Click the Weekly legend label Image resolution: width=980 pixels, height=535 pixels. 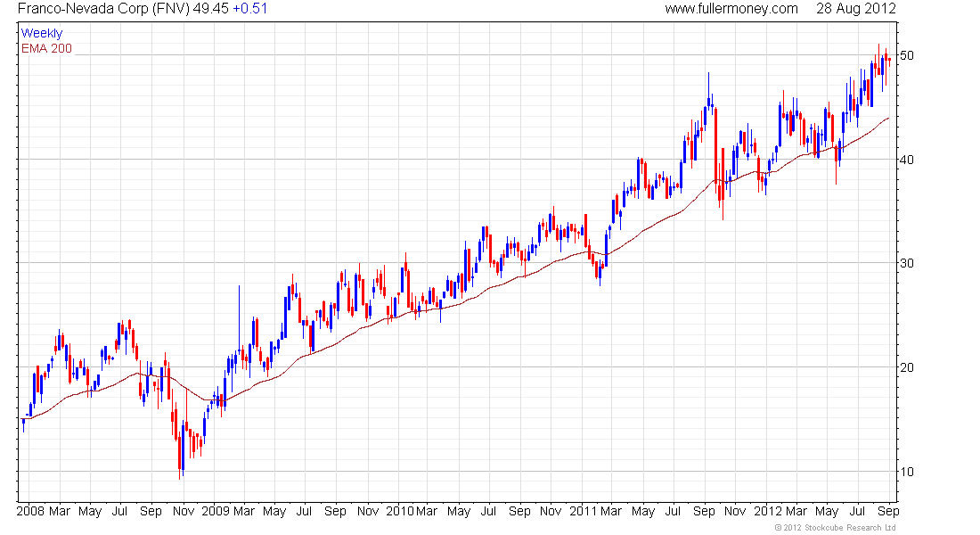(42, 33)
